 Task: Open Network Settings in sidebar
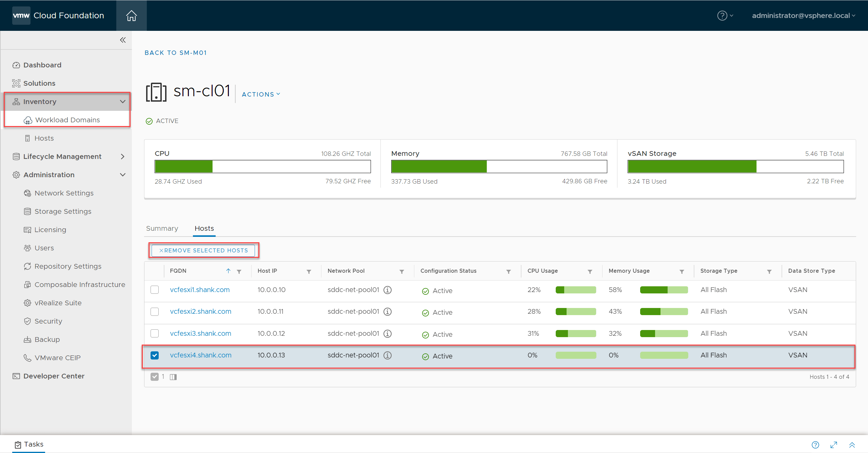point(64,193)
